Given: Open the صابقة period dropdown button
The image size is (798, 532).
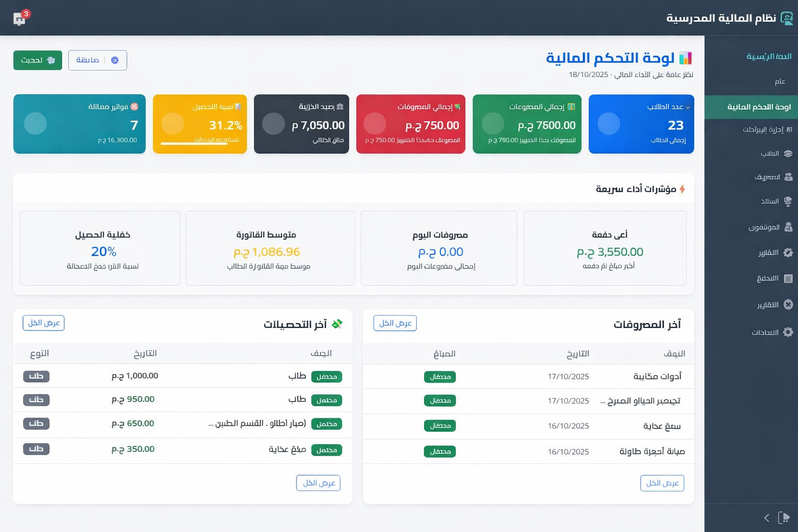Looking at the screenshot, I should click(x=97, y=60).
